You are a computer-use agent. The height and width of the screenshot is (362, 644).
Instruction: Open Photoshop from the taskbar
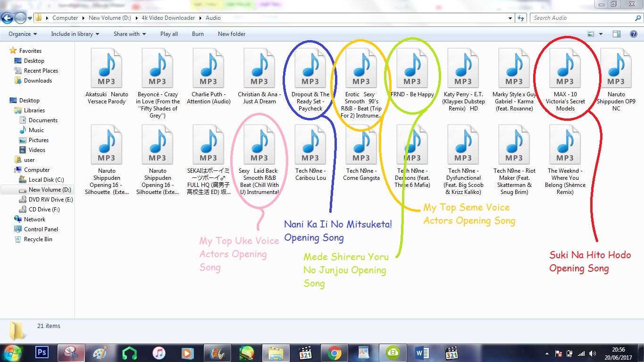point(42,353)
